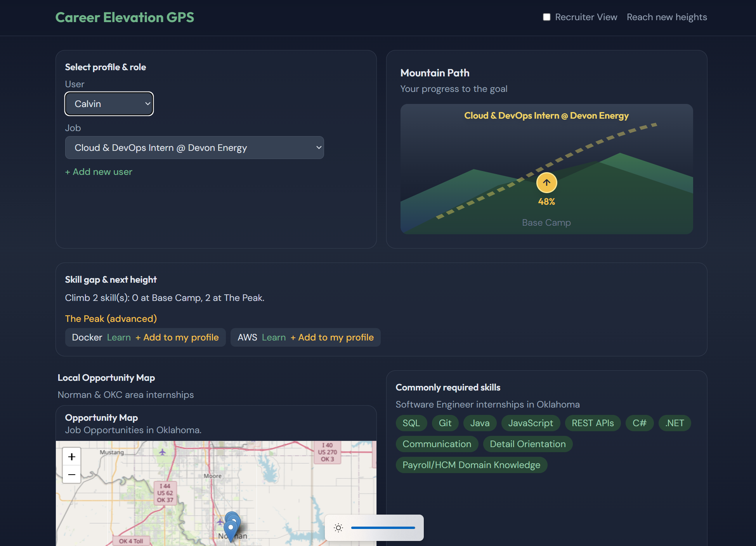Screen dimensions: 756x546
Task: Enable the Recruiter View checkbox
Action: (x=546, y=17)
